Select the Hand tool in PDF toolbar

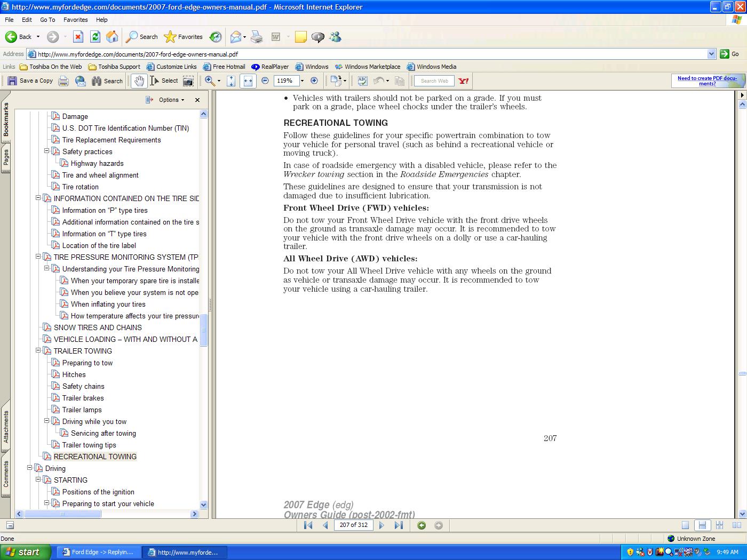[139, 81]
